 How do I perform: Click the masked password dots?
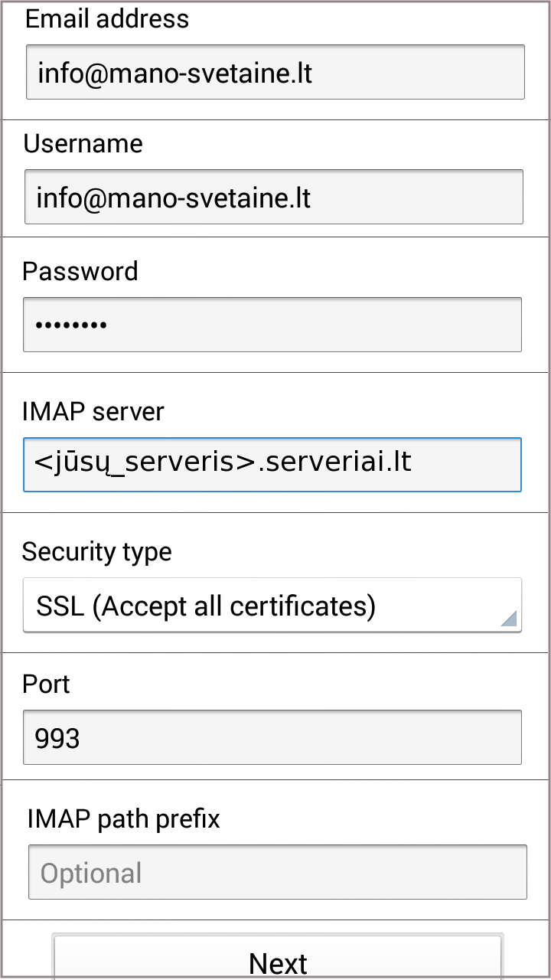(71, 325)
